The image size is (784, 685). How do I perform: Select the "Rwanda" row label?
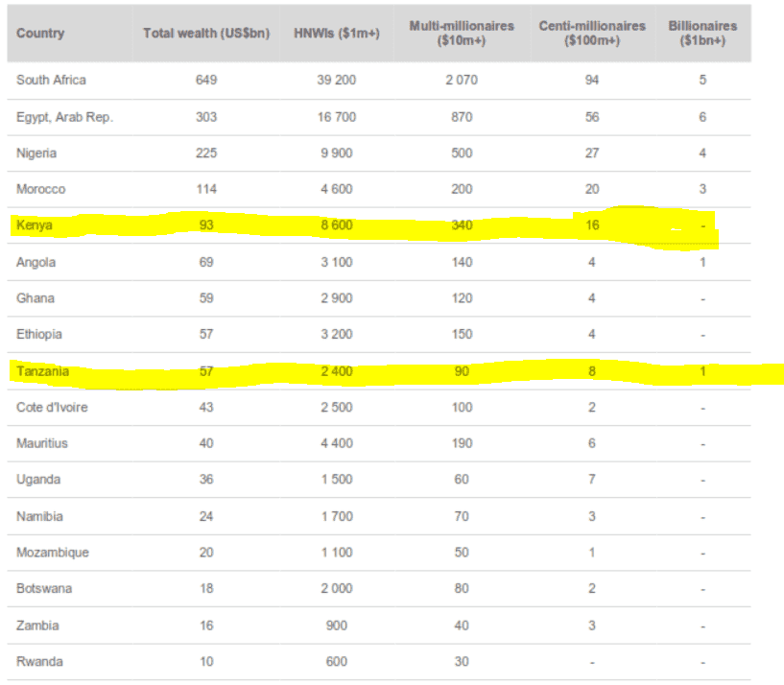(x=39, y=662)
